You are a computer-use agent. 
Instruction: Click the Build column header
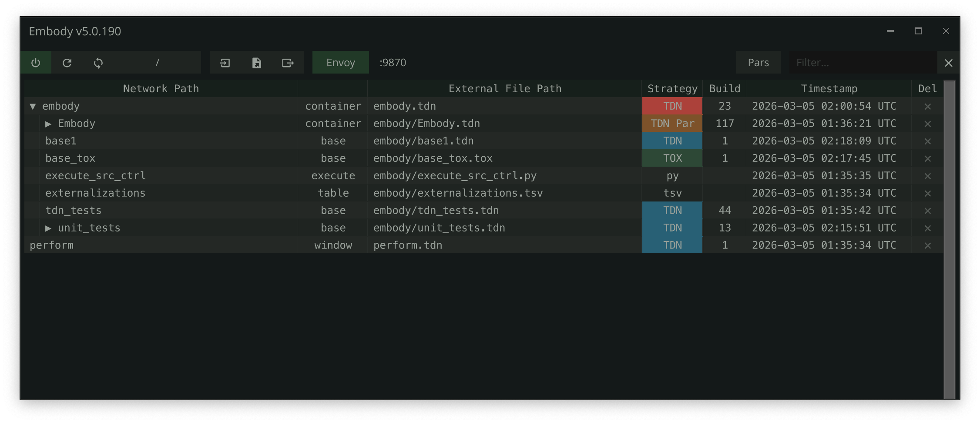pyautogui.click(x=725, y=89)
